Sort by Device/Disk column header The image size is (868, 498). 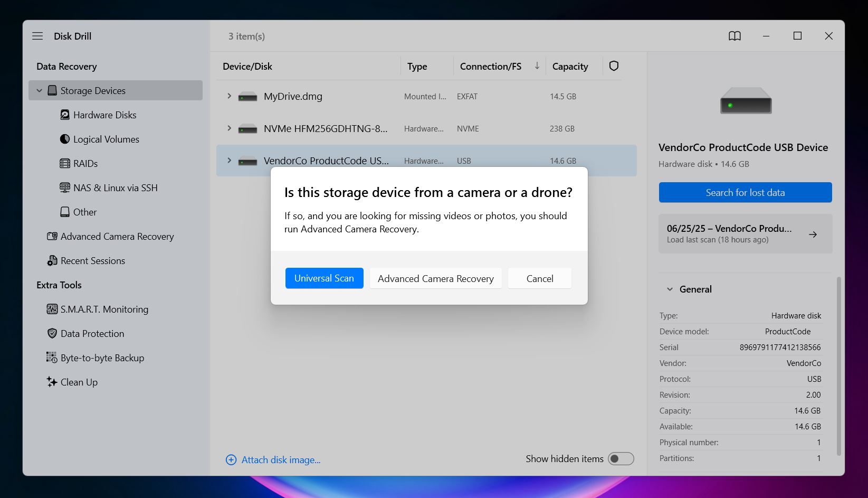[x=247, y=66]
